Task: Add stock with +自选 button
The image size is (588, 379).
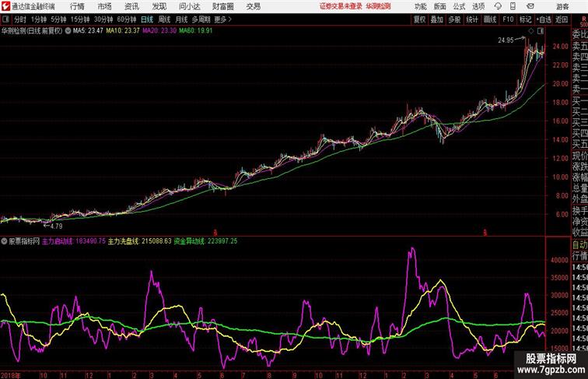Action: (x=544, y=19)
